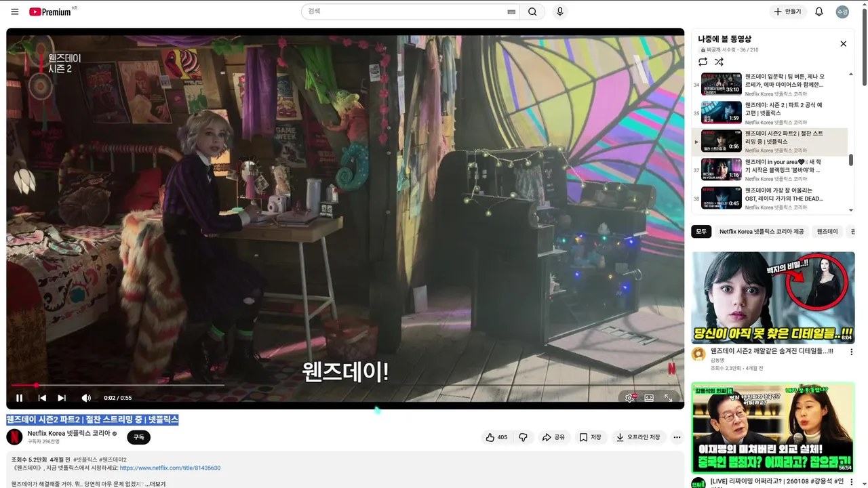
Task: Go to YouTube Premium home logo
Action: tap(52, 12)
